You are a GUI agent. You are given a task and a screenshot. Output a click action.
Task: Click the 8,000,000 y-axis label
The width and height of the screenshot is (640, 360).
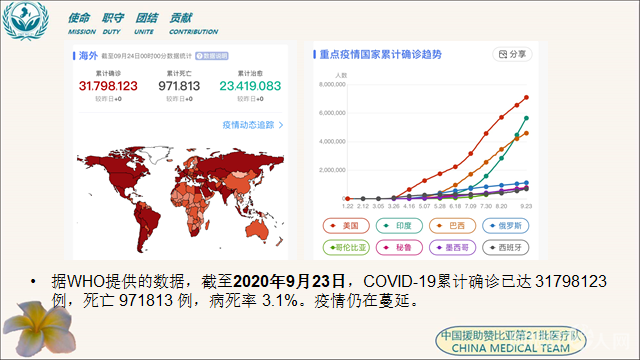(x=332, y=84)
